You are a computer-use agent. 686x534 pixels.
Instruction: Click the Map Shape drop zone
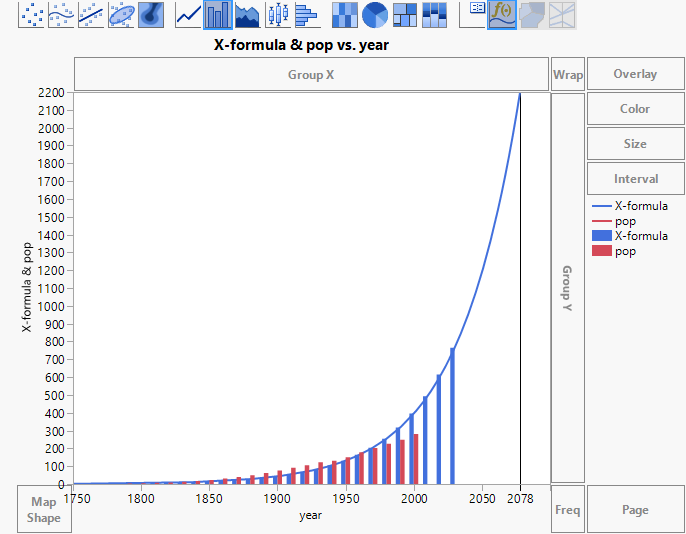tap(44, 509)
